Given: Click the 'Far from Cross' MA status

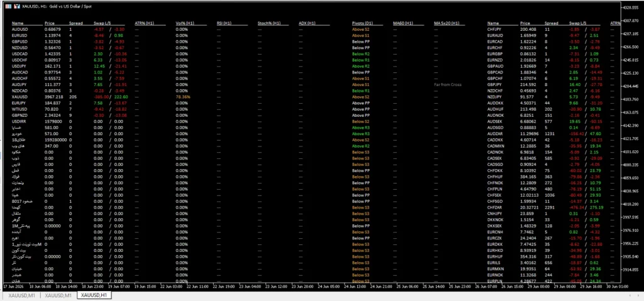Looking at the screenshot, I should click(448, 85).
